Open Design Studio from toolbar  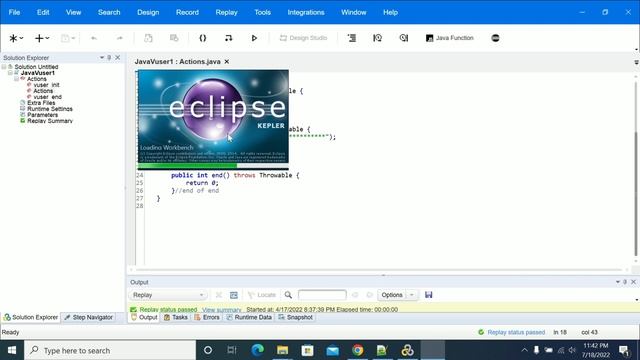click(303, 38)
